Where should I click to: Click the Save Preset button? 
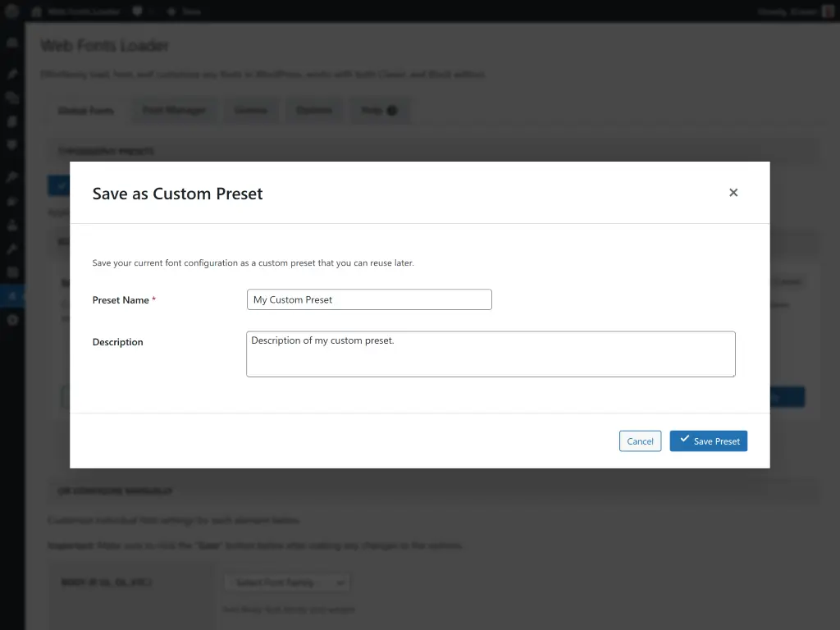(x=708, y=441)
